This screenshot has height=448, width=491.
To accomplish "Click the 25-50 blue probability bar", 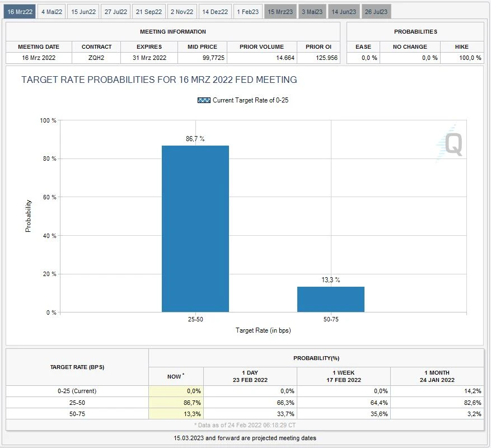I will pyautogui.click(x=195, y=228).
